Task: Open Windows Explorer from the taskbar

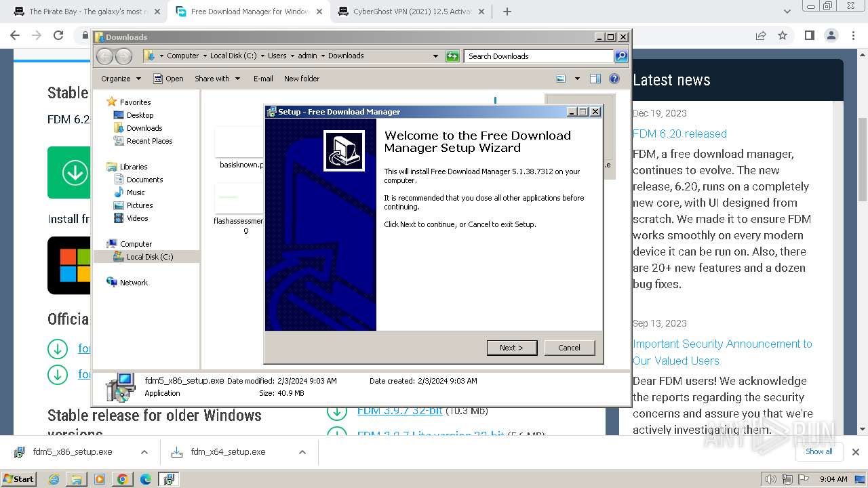Action: (77, 479)
